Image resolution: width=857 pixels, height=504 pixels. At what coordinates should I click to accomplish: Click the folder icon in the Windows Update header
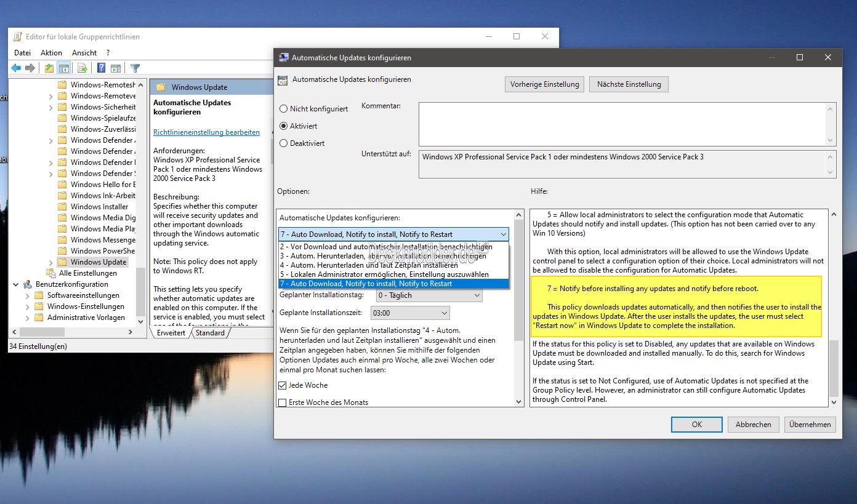[161, 87]
